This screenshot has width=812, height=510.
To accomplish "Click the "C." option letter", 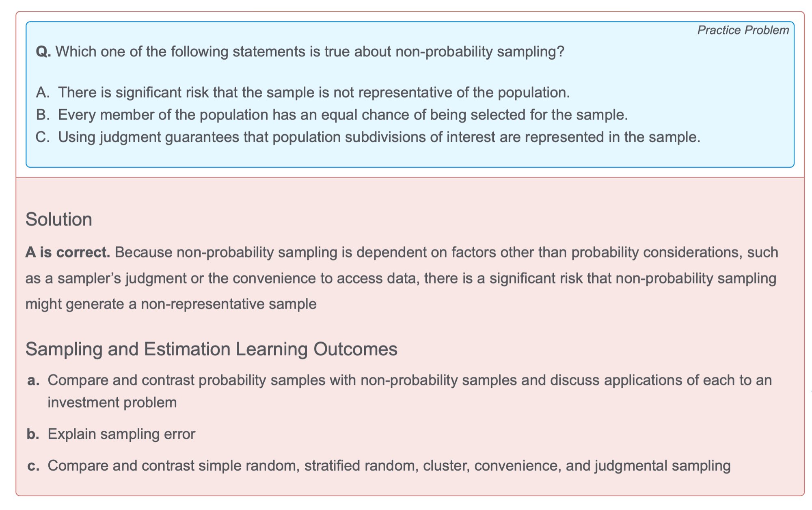I will [x=43, y=137].
